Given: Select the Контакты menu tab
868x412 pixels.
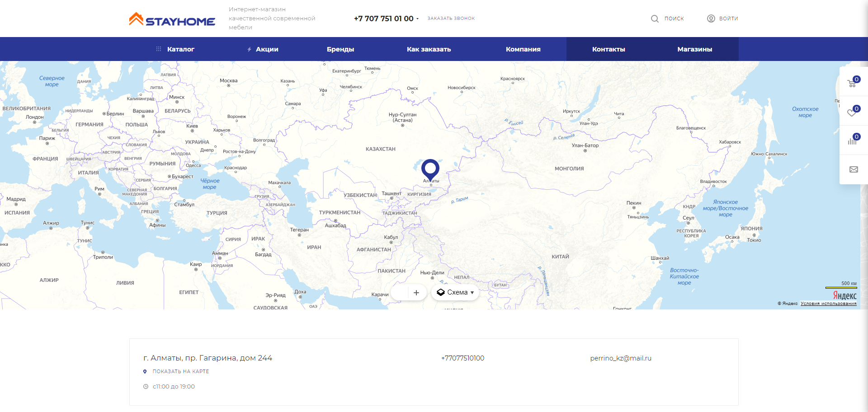Looking at the screenshot, I should (609, 49).
